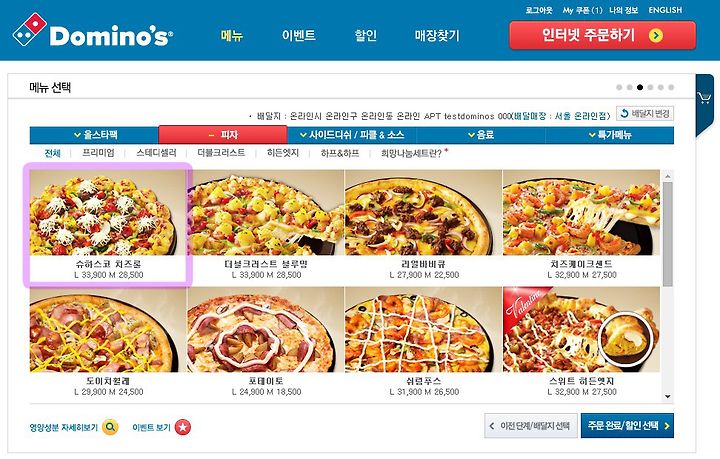
Task: Select the last step indicator dot
Action: pos(671,87)
